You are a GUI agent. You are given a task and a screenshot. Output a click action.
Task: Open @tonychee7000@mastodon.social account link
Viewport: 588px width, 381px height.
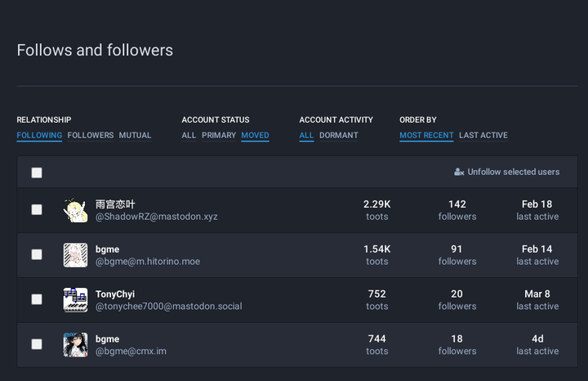tap(169, 307)
